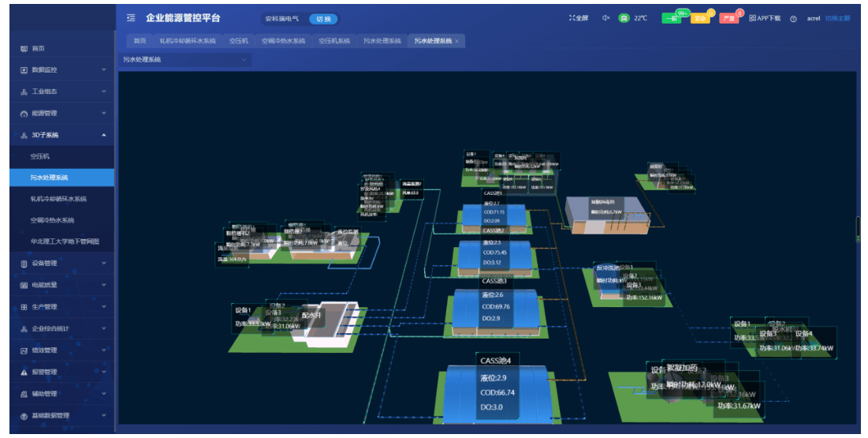Close the active 污水处理系统 tab

(456, 41)
